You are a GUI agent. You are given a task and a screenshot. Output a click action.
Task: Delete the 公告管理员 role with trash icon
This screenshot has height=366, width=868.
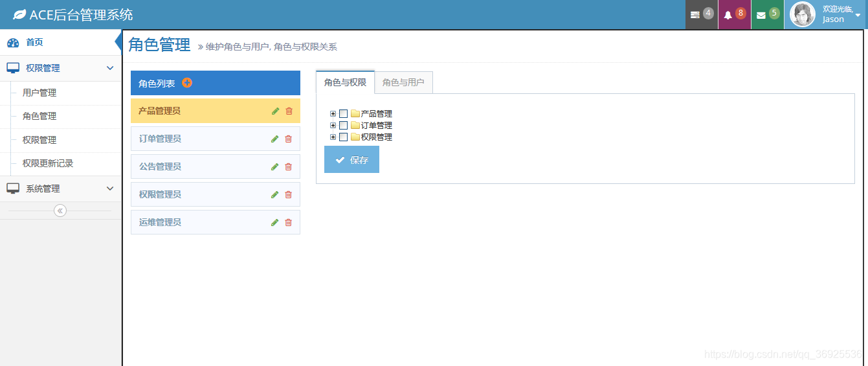[x=289, y=166]
